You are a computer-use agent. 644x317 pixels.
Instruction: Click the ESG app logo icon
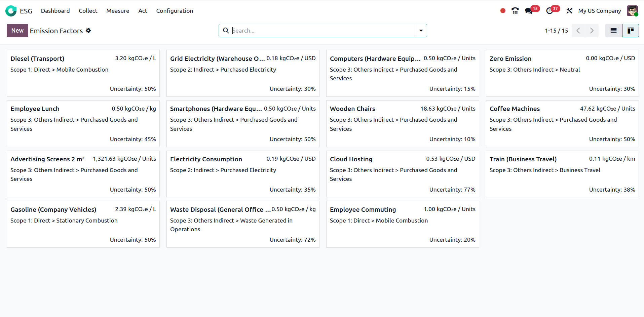click(x=11, y=11)
